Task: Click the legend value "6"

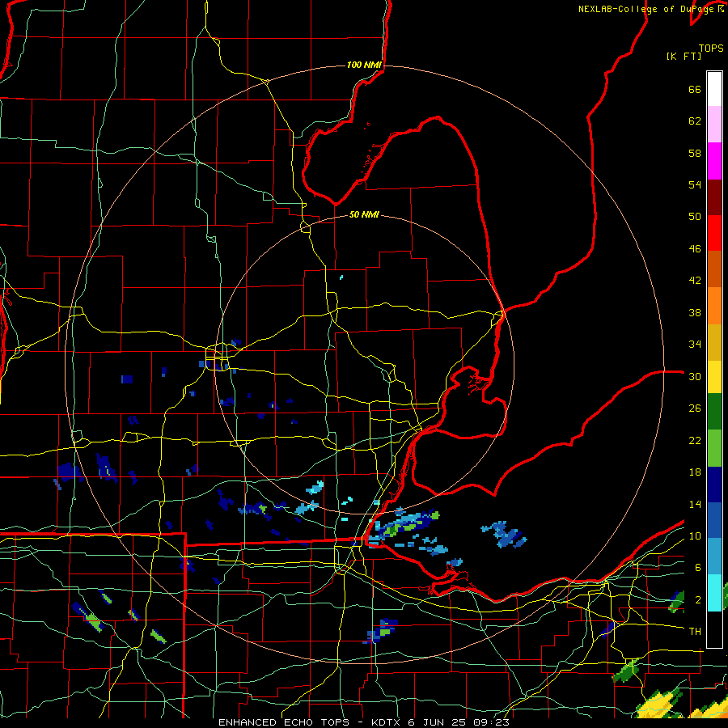Action: (698, 568)
